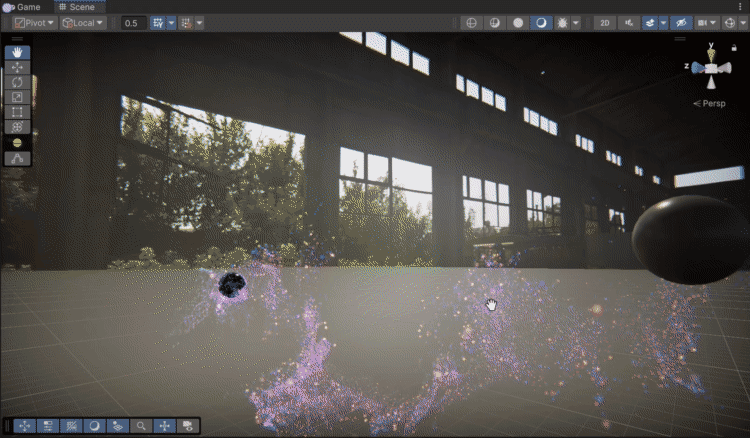Toggle the orientation gizmo lock icon
750x438 pixels.
(734, 47)
